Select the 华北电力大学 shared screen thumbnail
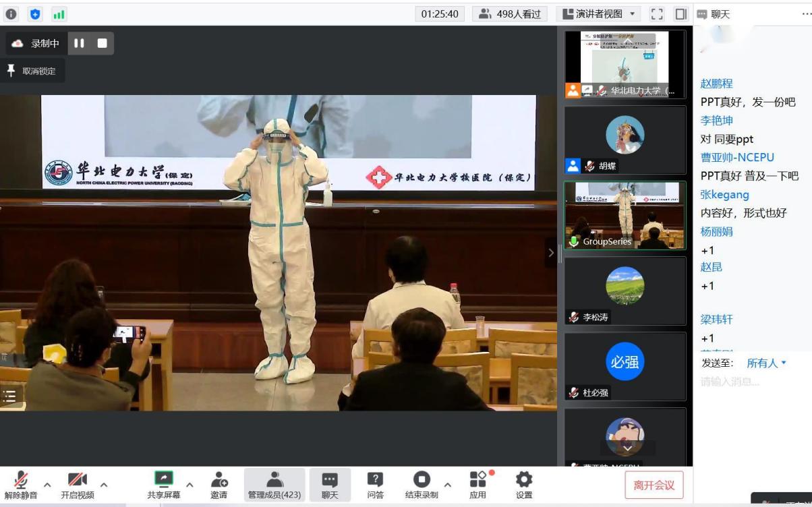812x507 pixels. [625, 65]
